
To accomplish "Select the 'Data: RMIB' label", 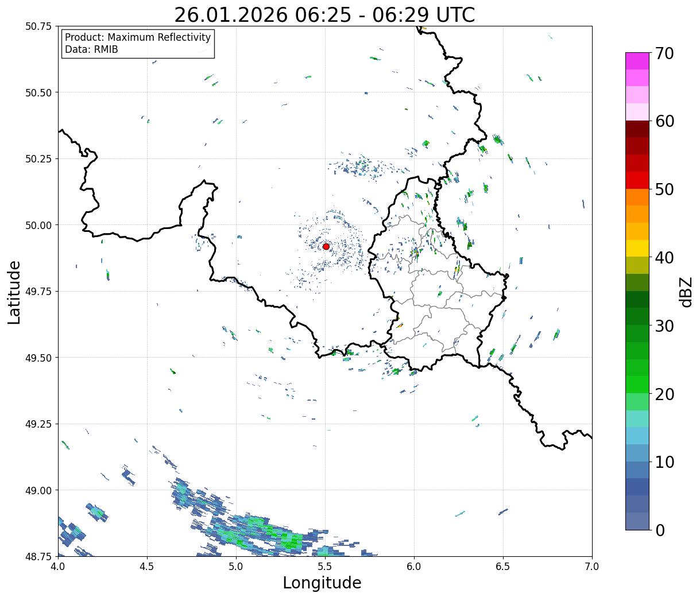I will (x=91, y=49).
